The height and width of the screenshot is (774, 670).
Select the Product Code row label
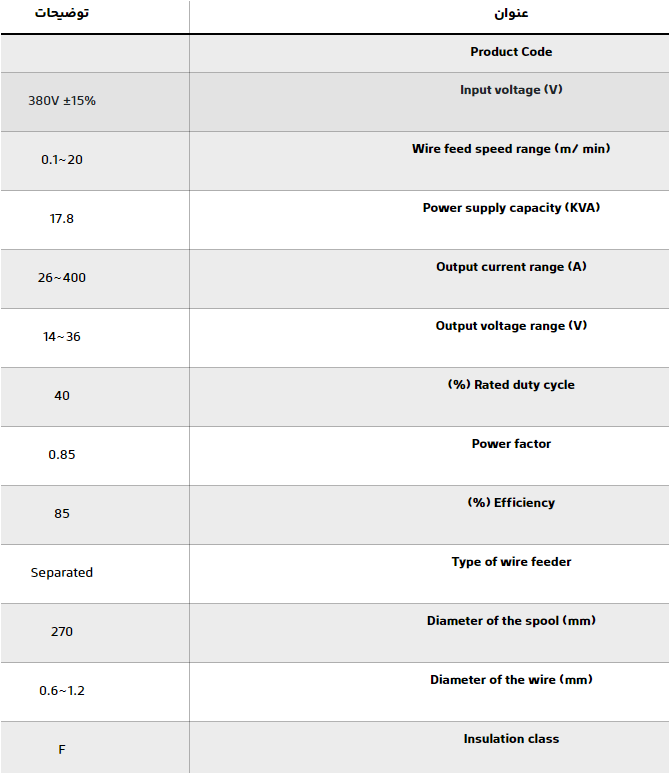(511, 52)
